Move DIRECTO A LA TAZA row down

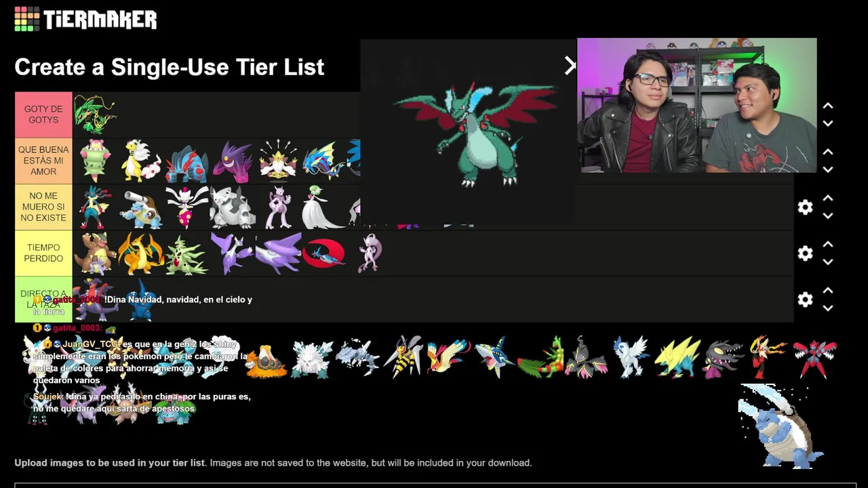[828, 308]
